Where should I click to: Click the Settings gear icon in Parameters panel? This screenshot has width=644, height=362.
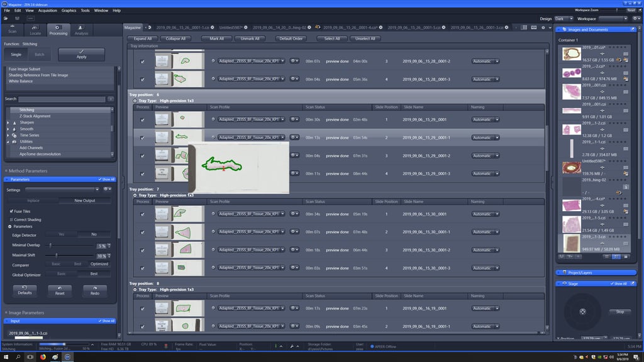click(107, 189)
